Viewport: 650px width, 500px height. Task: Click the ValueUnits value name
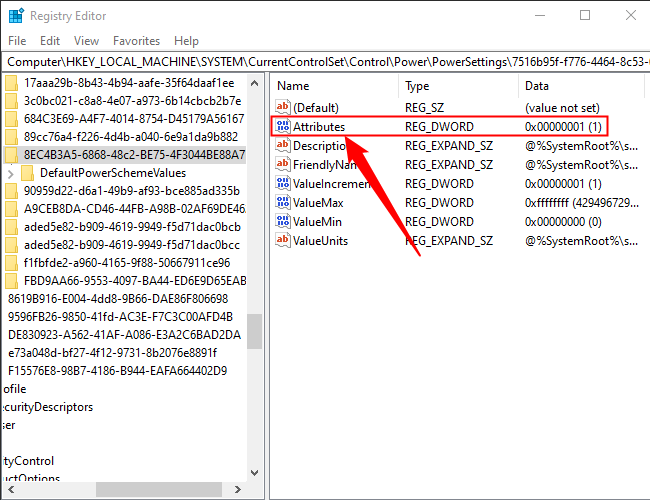tap(320, 240)
